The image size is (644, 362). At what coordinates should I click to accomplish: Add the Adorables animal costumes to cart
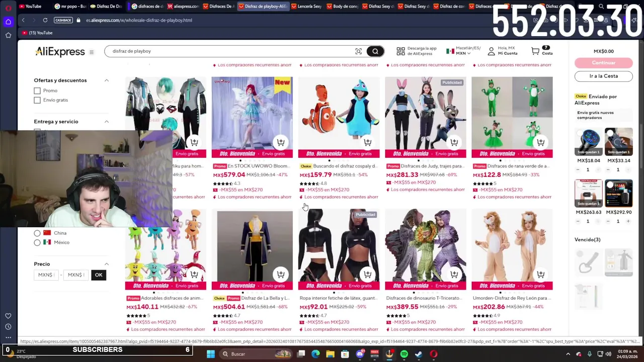click(x=194, y=275)
